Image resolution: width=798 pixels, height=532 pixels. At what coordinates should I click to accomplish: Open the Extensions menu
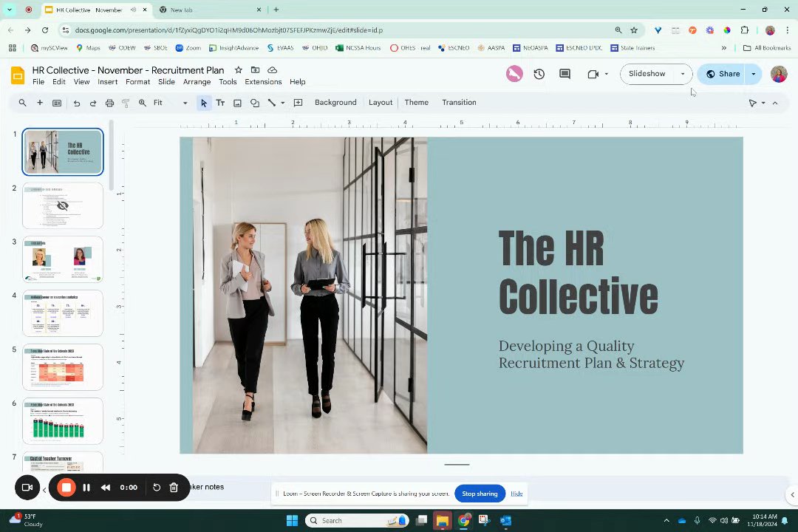point(263,82)
